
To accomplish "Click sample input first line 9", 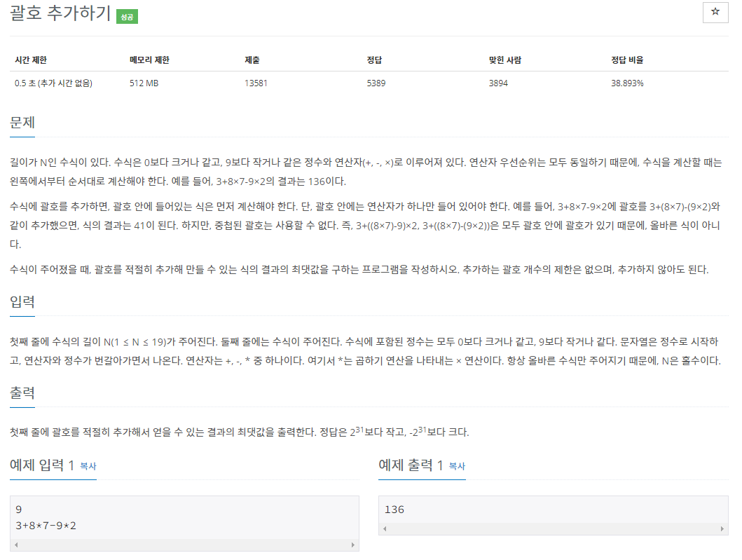I will coord(18,510).
